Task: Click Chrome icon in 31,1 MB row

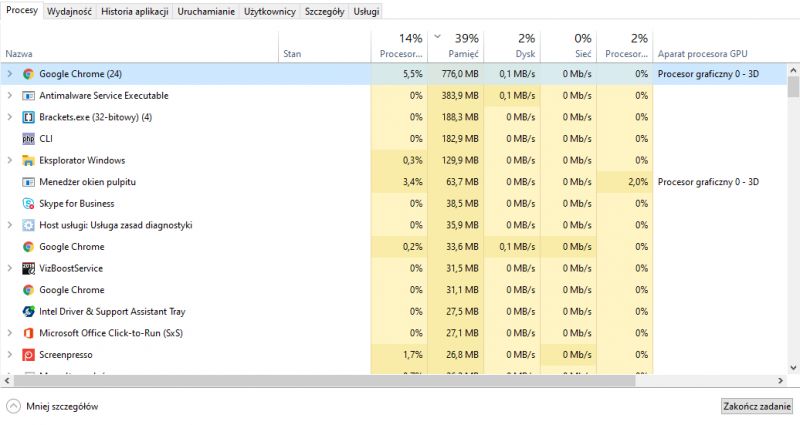Action: (x=28, y=290)
